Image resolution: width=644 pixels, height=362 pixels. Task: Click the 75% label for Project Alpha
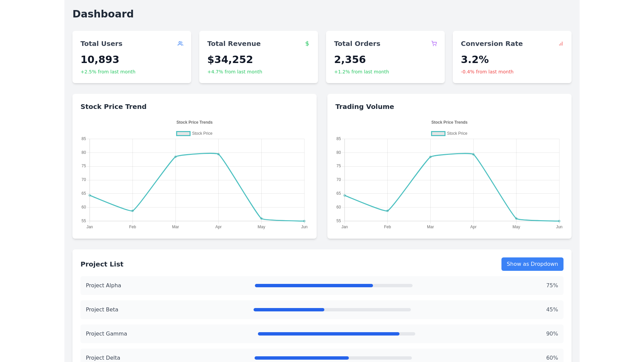coord(552,285)
